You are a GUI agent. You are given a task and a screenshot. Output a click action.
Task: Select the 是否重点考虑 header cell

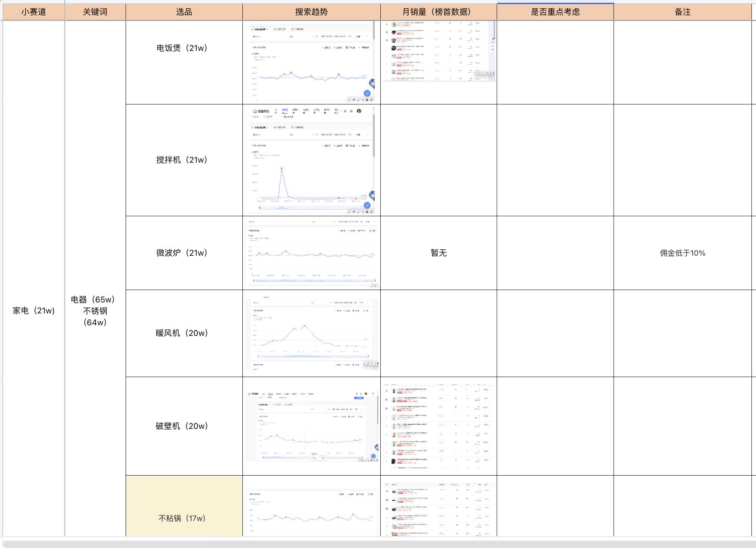(555, 12)
